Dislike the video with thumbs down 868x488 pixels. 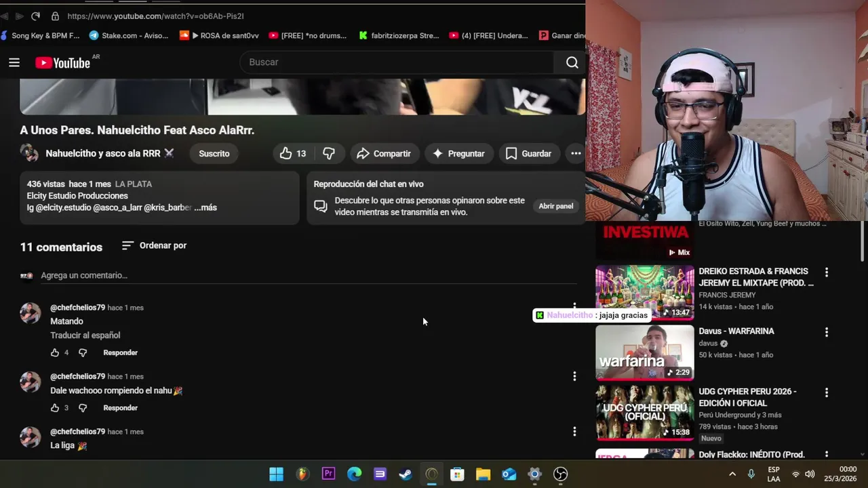point(329,154)
